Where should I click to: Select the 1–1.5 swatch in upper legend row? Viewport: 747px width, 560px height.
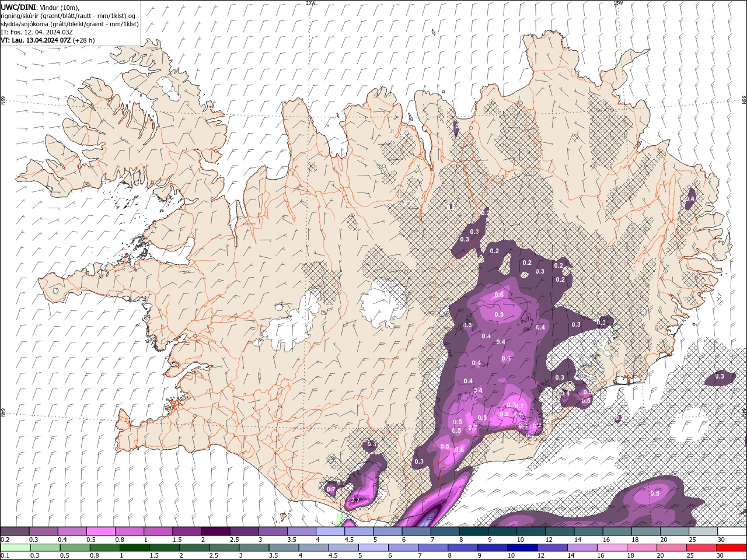(158, 531)
